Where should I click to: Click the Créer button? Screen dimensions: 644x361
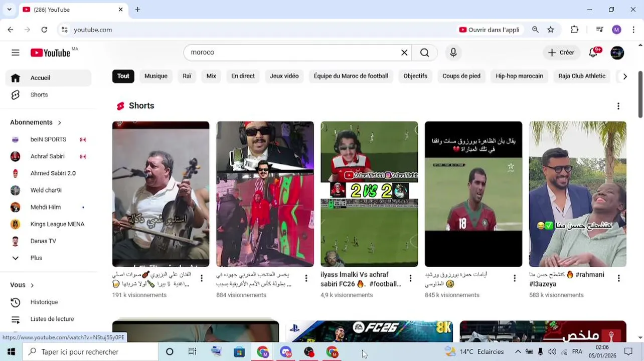point(561,53)
